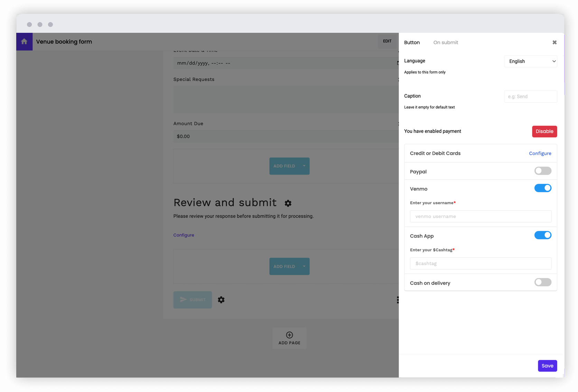Configure Credit or Debit Cards
The image size is (578, 392).
pyautogui.click(x=540, y=153)
